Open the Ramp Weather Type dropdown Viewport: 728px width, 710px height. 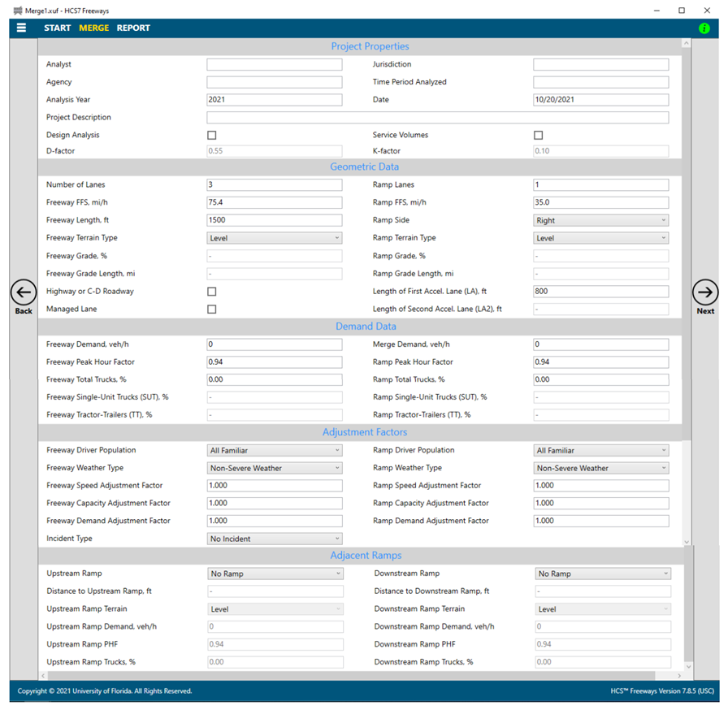pos(600,468)
